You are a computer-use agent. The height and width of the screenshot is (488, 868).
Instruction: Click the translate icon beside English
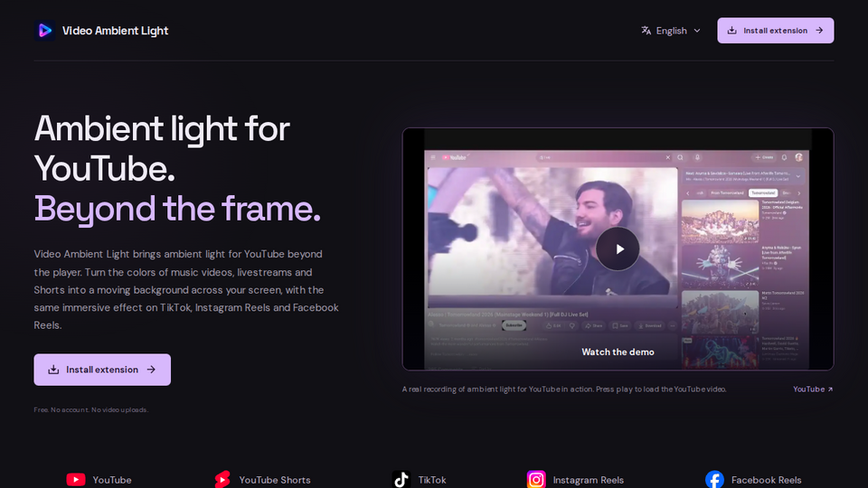(x=646, y=31)
